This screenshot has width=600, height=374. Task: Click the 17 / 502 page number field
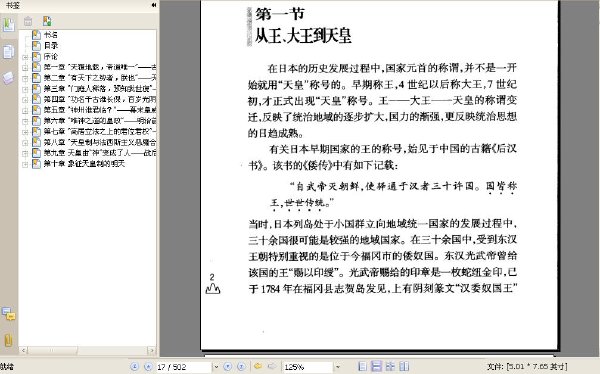pos(184,367)
